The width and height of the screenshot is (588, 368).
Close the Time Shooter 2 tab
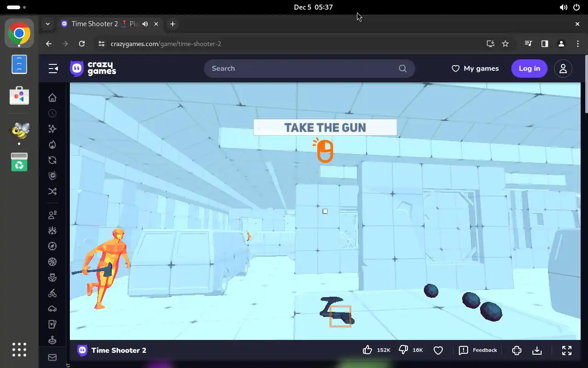click(x=157, y=24)
